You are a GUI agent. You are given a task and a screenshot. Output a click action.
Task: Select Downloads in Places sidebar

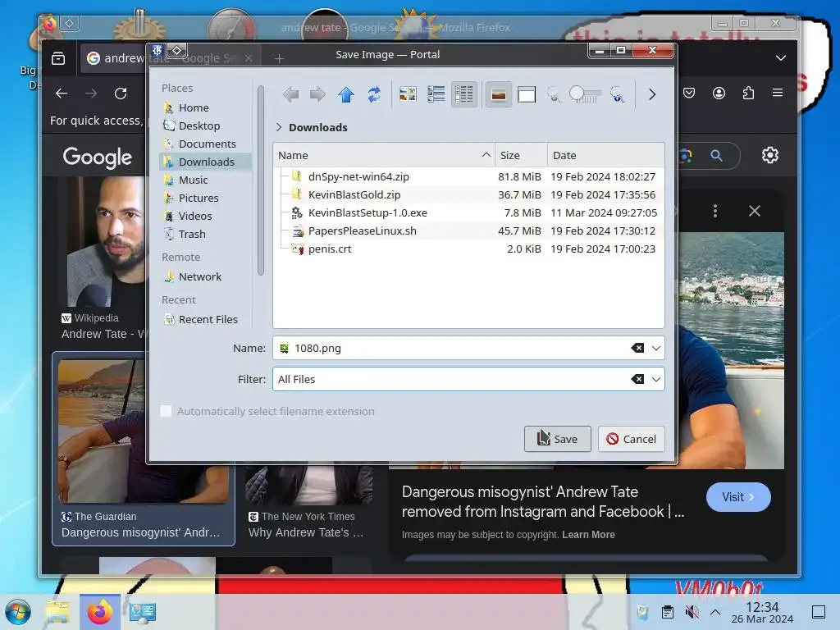coord(206,162)
